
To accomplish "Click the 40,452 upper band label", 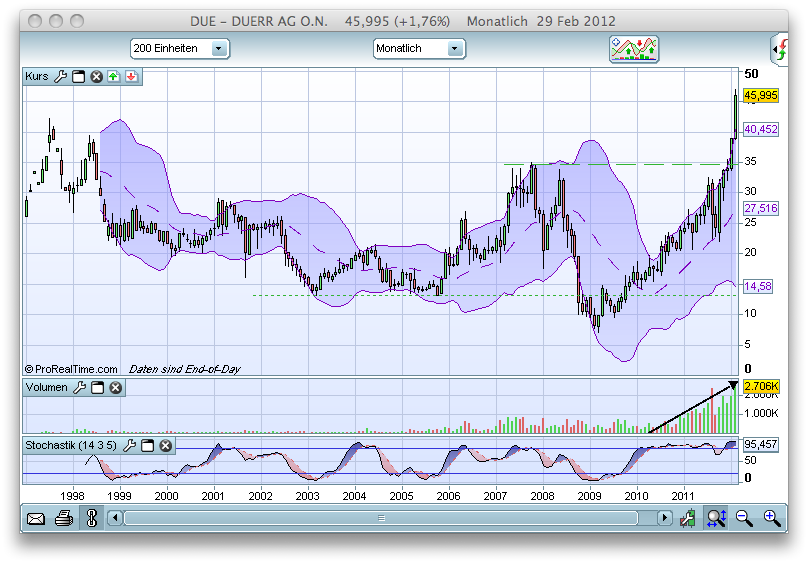I will (761, 129).
